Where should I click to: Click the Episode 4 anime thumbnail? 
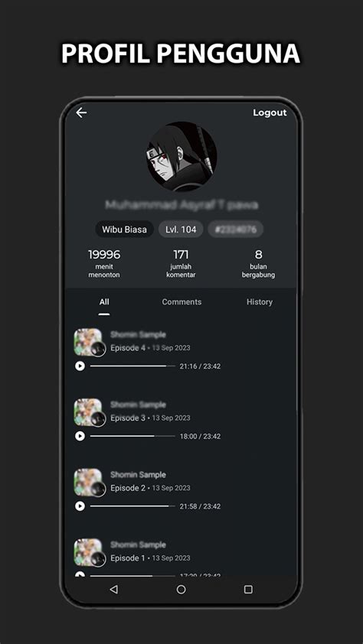88,342
